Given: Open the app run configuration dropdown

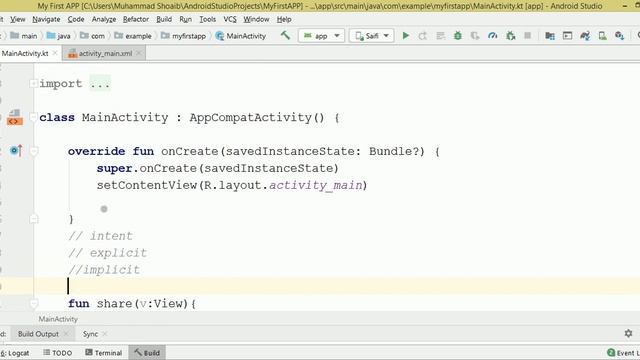Looking at the screenshot, I should pyautogui.click(x=321, y=36).
